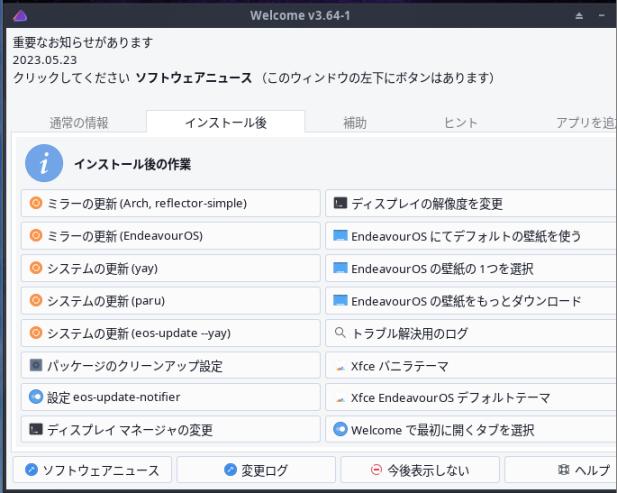Click 今後表示しない button
Image resolution: width=617 pixels, height=493 pixels.
[420, 469]
